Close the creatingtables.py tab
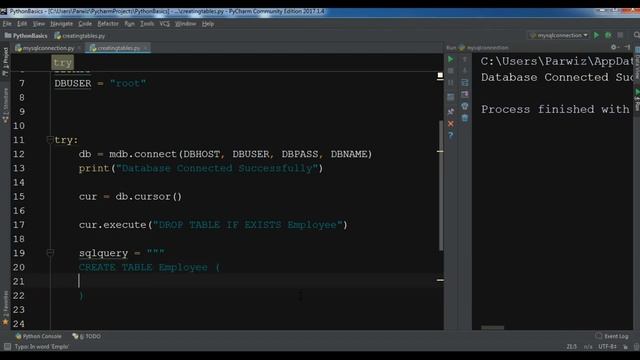This screenshot has height=360, width=640. coord(146,48)
